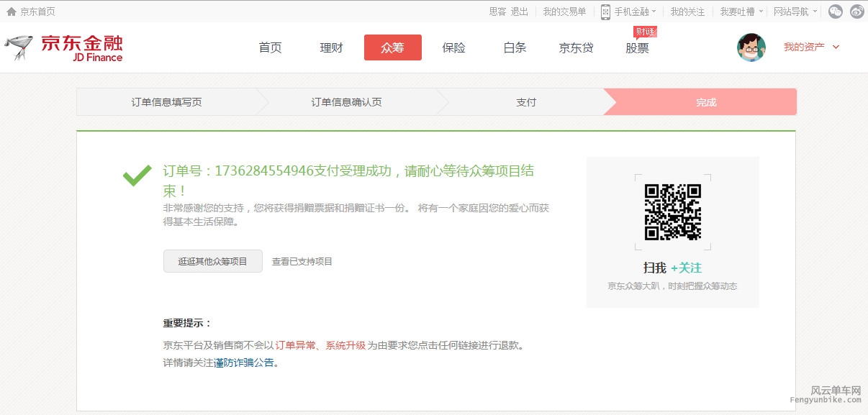This screenshot has height=415, width=868.
Task: Click the JD Finance logo
Action: point(63,47)
